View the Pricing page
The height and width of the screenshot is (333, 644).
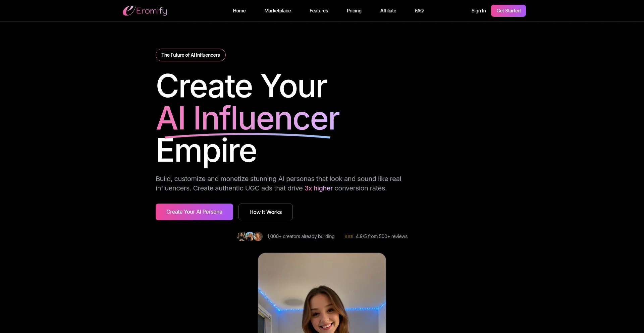click(x=354, y=11)
